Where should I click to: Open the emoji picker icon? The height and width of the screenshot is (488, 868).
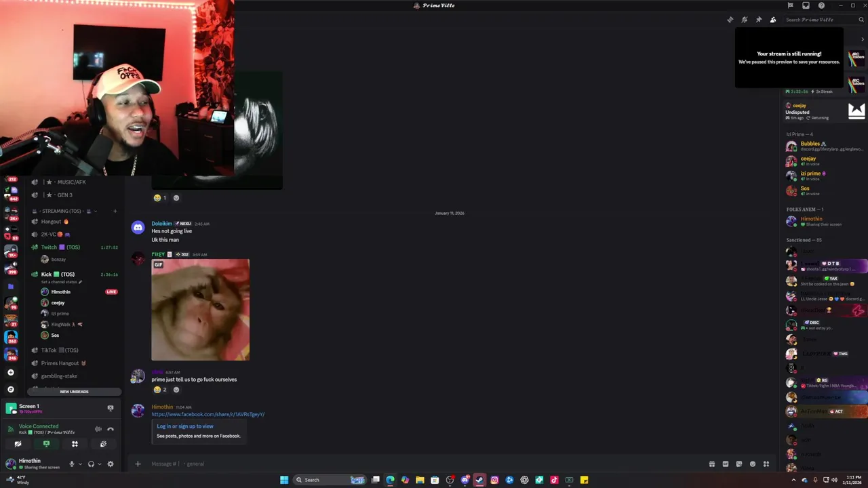(x=753, y=464)
